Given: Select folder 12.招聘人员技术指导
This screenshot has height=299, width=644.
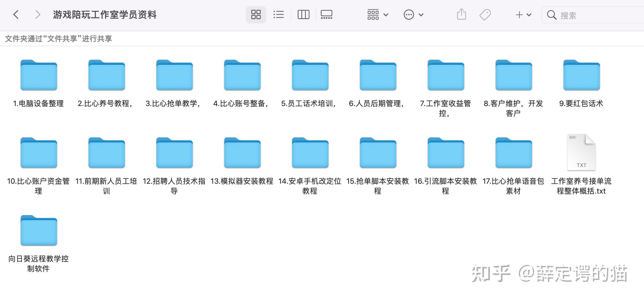Looking at the screenshot, I should pyautogui.click(x=174, y=166).
